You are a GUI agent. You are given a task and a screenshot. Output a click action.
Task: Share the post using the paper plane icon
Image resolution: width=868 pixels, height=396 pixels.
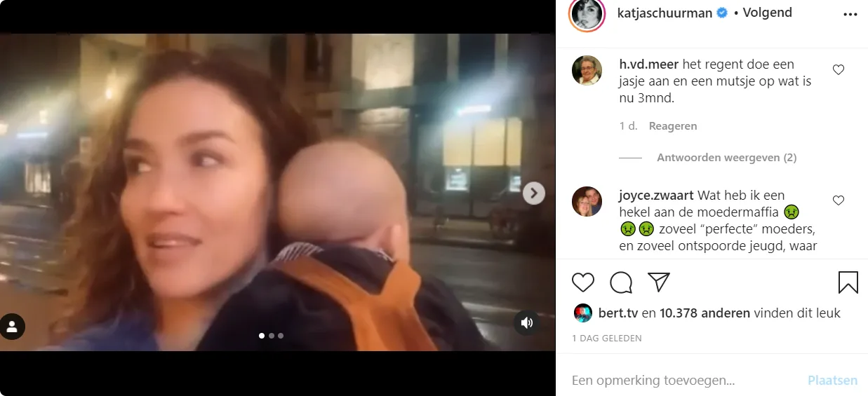658,282
